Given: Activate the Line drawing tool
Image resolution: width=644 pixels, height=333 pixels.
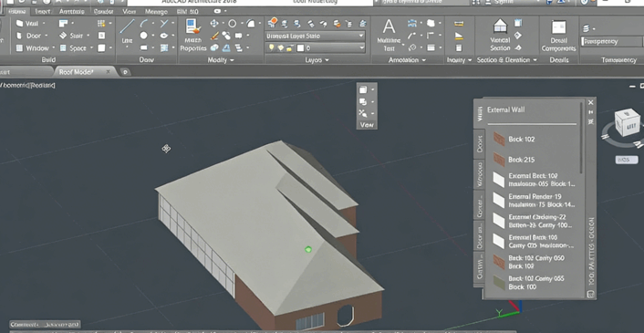Looking at the screenshot, I should pos(127,31).
